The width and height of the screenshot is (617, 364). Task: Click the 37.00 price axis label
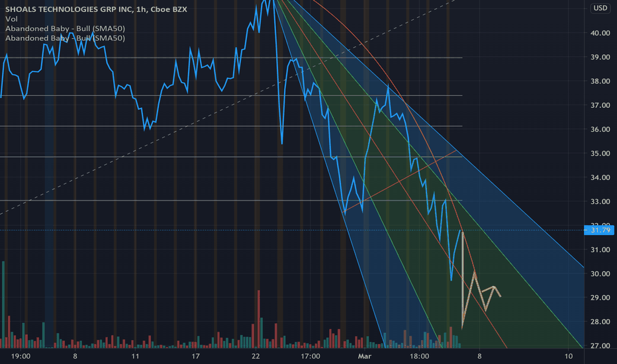[x=600, y=105]
